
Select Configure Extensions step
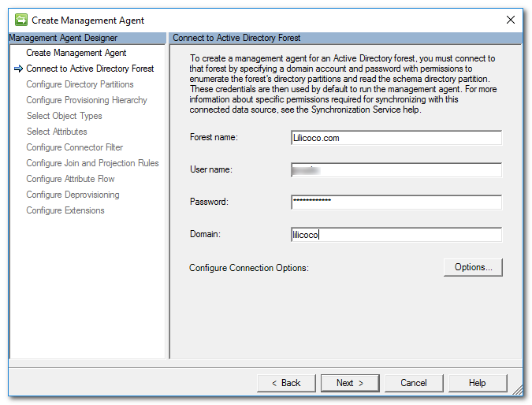pyautogui.click(x=65, y=210)
